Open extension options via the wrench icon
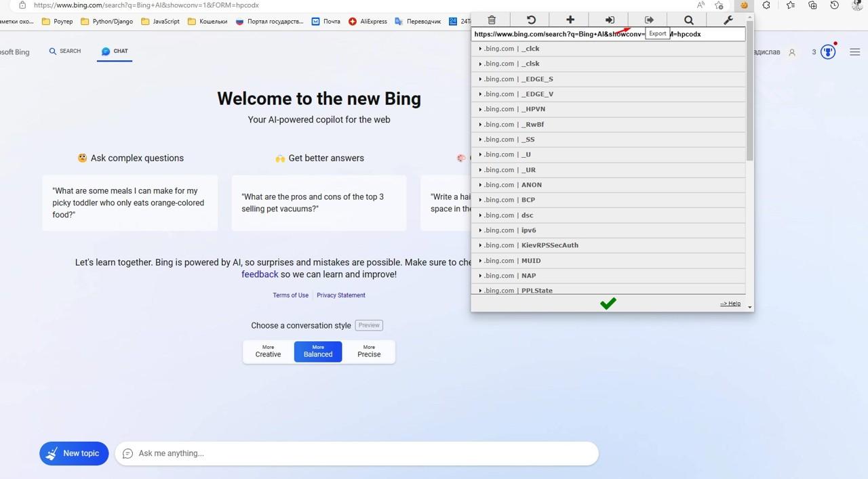Screen dimensions: 868x479 click(x=728, y=20)
